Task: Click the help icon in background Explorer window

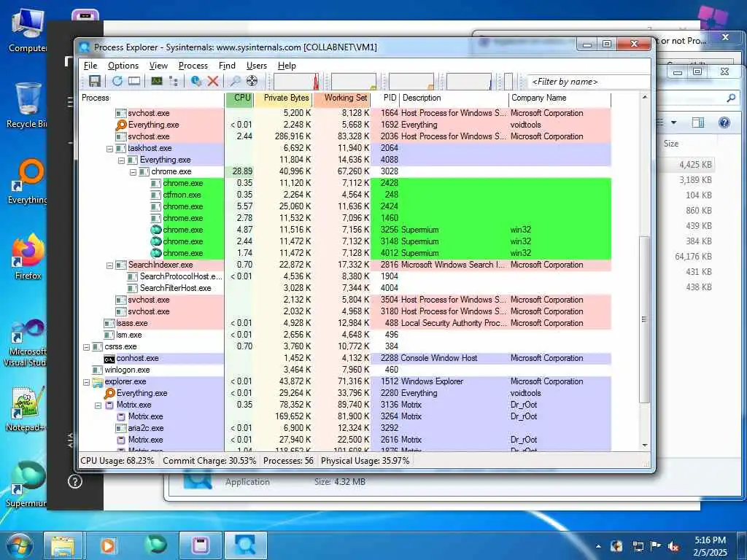Action: coord(724,122)
